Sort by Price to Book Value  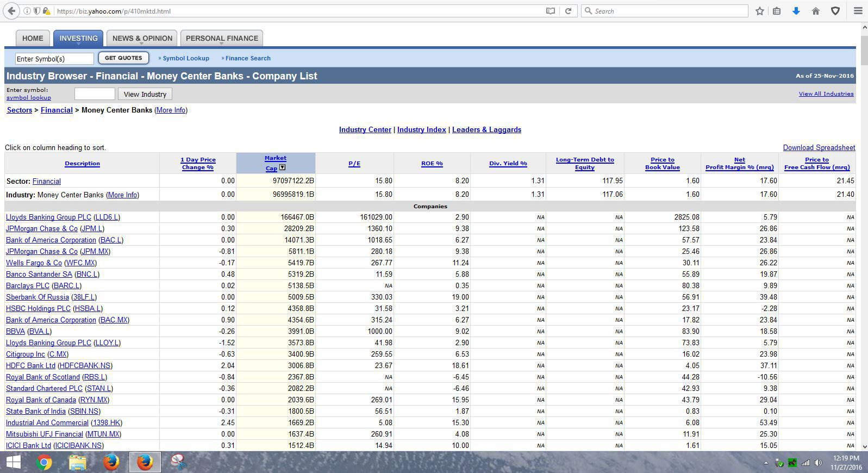tap(663, 163)
